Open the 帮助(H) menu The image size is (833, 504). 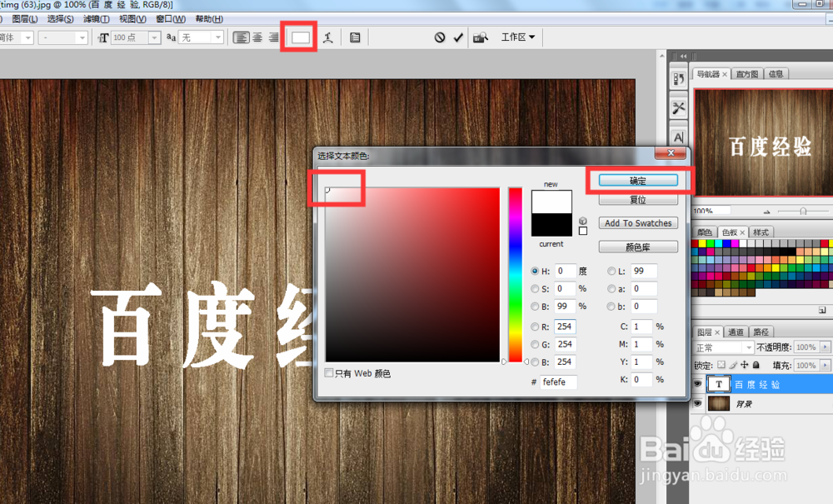point(209,19)
